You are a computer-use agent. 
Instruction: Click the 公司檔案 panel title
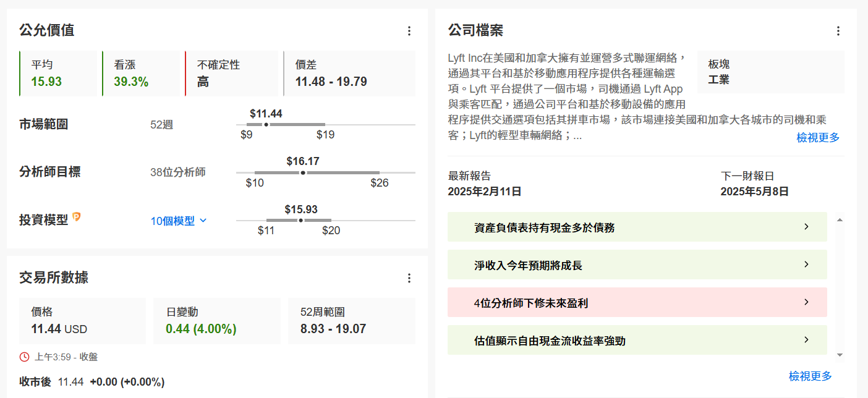pos(475,30)
